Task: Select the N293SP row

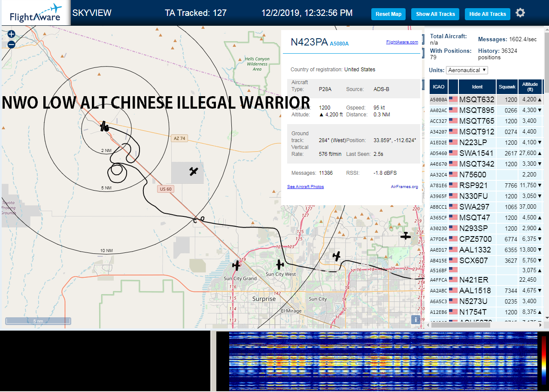Action: [x=486, y=228]
